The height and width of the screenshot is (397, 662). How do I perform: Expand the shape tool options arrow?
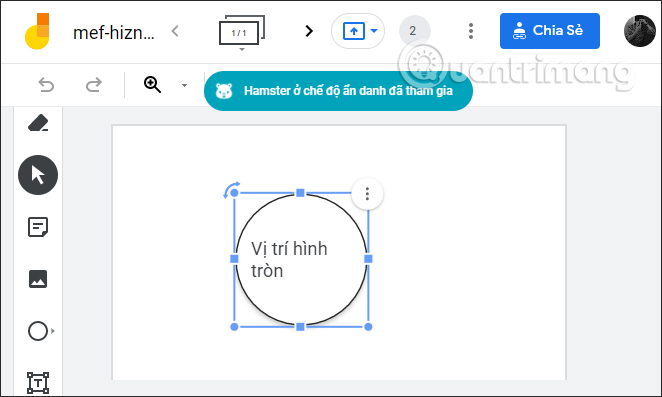[53, 331]
